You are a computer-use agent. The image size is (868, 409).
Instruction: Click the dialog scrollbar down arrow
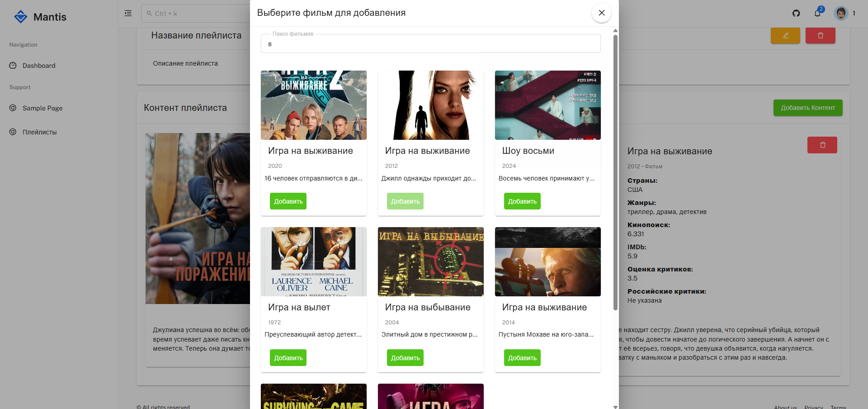pos(615,407)
